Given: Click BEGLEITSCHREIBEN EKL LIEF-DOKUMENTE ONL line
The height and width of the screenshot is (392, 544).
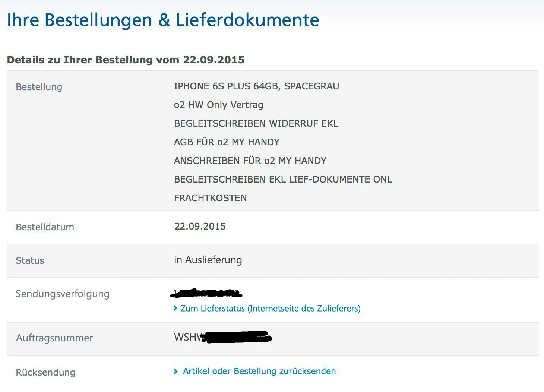Looking at the screenshot, I should [283, 180].
